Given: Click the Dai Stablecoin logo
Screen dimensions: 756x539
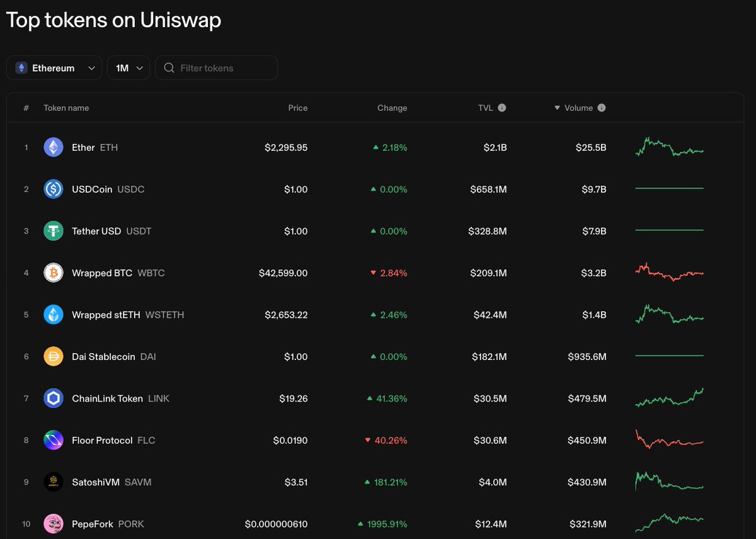Looking at the screenshot, I should [x=54, y=356].
